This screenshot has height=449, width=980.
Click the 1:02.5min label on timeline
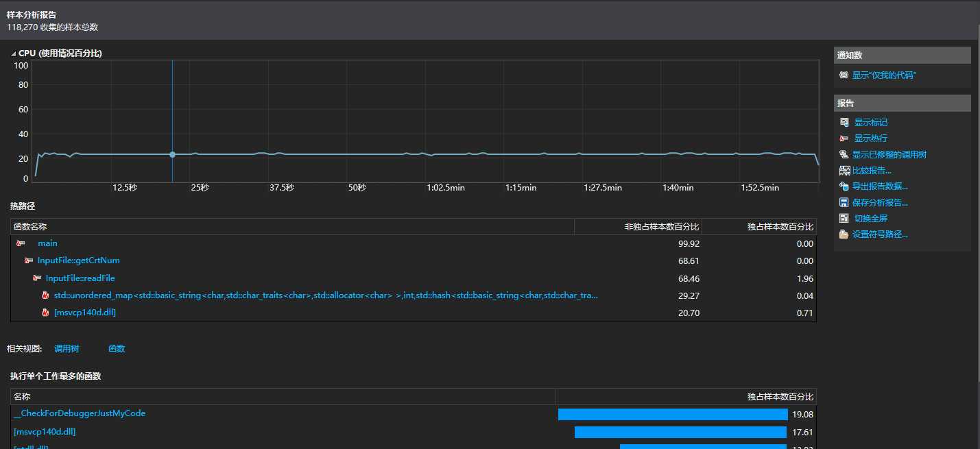tap(446, 188)
